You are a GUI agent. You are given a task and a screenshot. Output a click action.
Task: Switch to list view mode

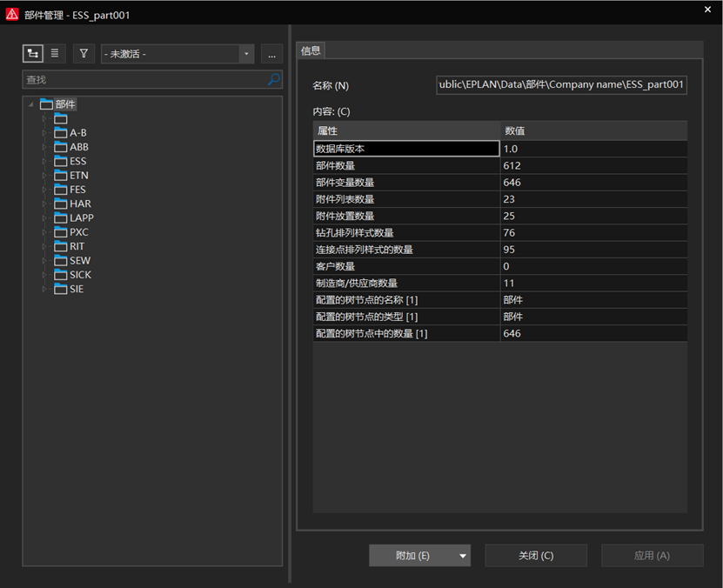[x=55, y=53]
